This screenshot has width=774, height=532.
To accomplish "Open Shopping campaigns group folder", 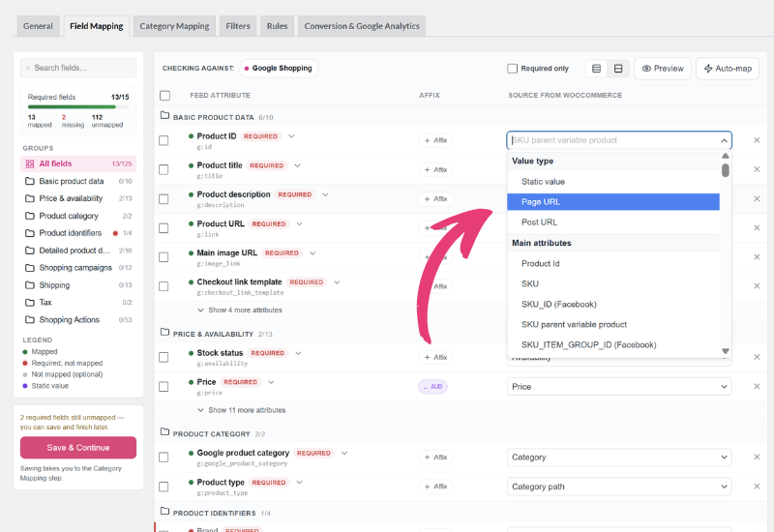I will click(78, 268).
